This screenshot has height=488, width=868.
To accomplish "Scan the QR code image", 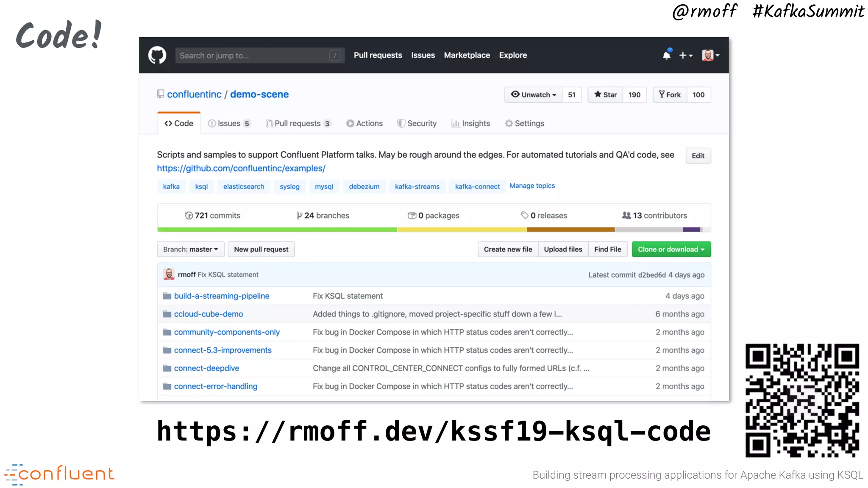I will pyautogui.click(x=802, y=400).
